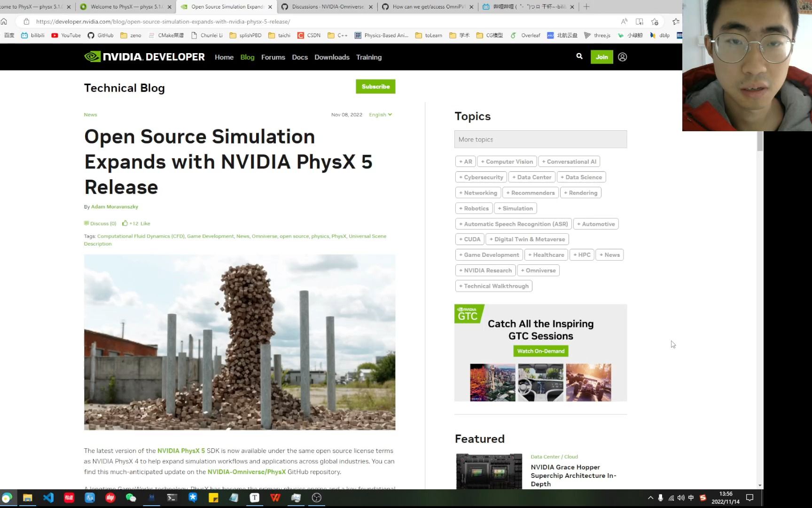Open Visual Studio Code from taskbar

tap(48, 498)
